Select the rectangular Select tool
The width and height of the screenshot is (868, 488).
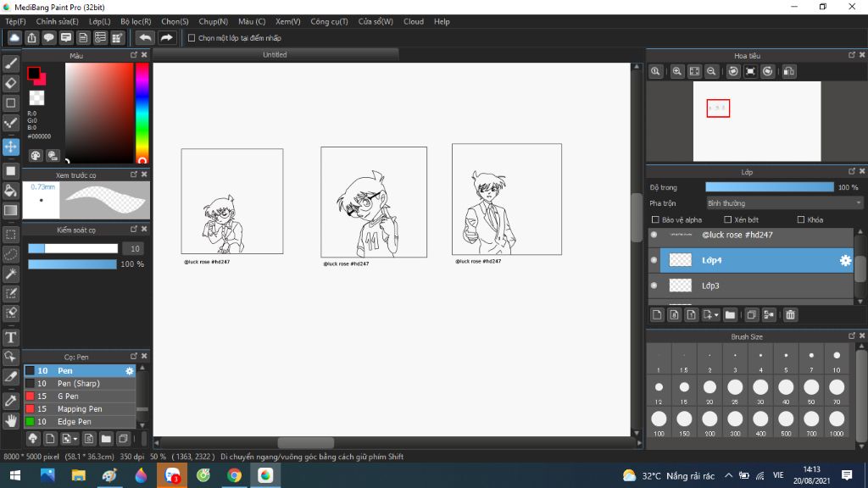(10, 235)
